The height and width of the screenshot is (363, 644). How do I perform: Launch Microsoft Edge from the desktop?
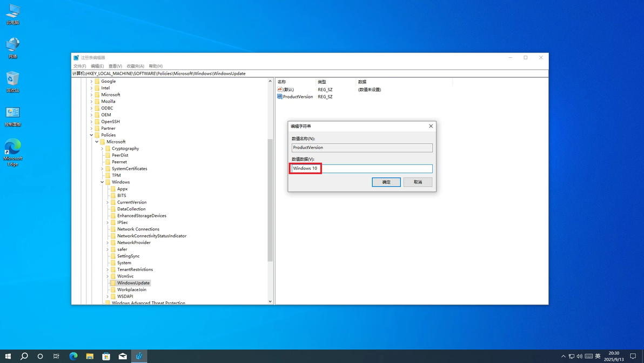13,153
